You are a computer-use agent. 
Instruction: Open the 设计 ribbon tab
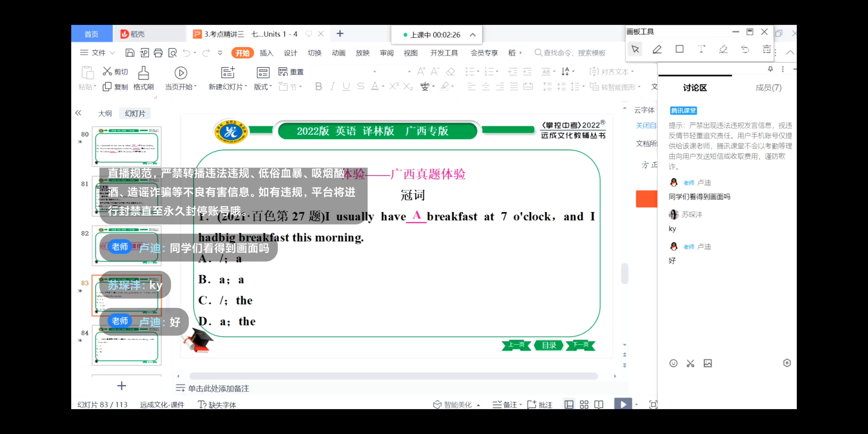pos(291,53)
